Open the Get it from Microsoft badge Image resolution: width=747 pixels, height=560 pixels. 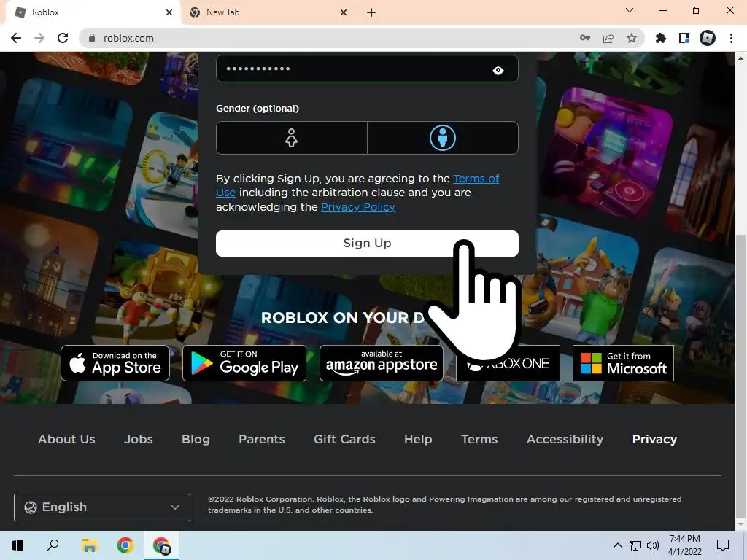[x=623, y=363]
